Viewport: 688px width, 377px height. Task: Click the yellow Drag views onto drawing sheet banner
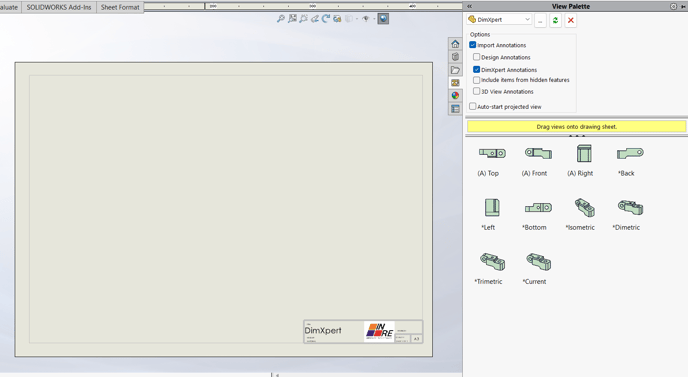[576, 126]
